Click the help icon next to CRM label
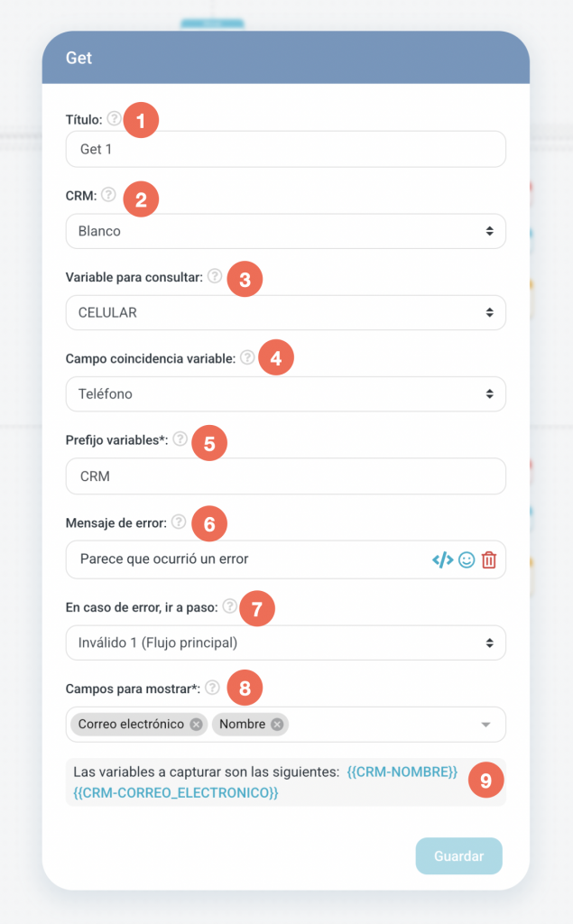Viewport: 573px width, 924px height. pyautogui.click(x=108, y=194)
